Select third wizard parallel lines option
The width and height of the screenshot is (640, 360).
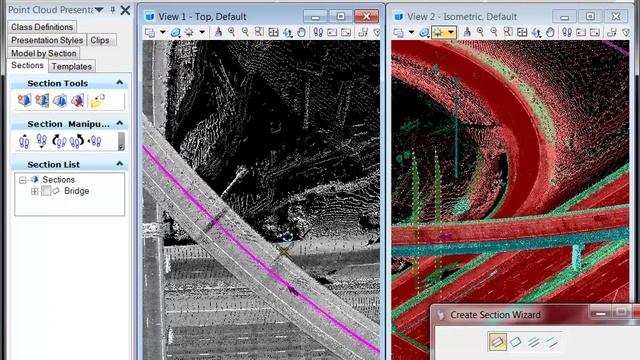533,342
